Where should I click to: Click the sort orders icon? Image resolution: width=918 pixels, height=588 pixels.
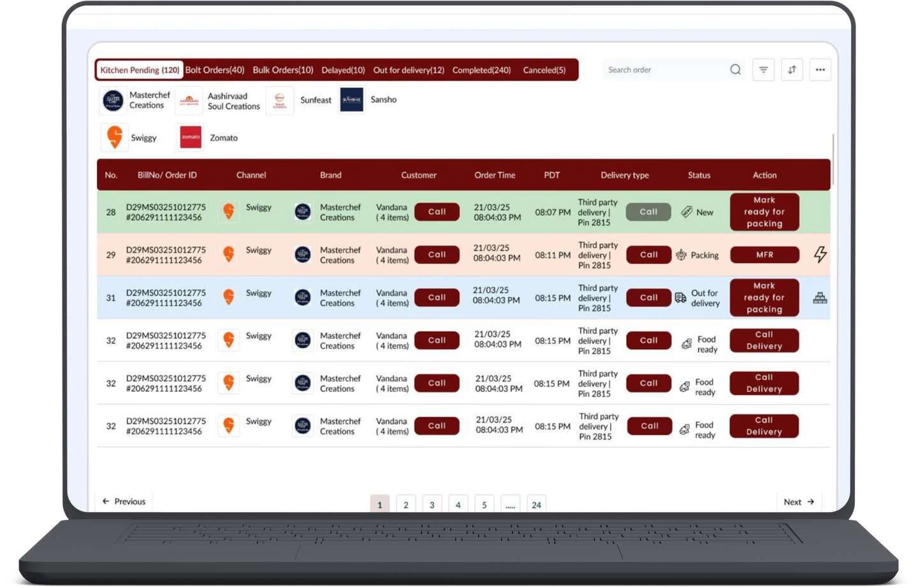(x=792, y=69)
